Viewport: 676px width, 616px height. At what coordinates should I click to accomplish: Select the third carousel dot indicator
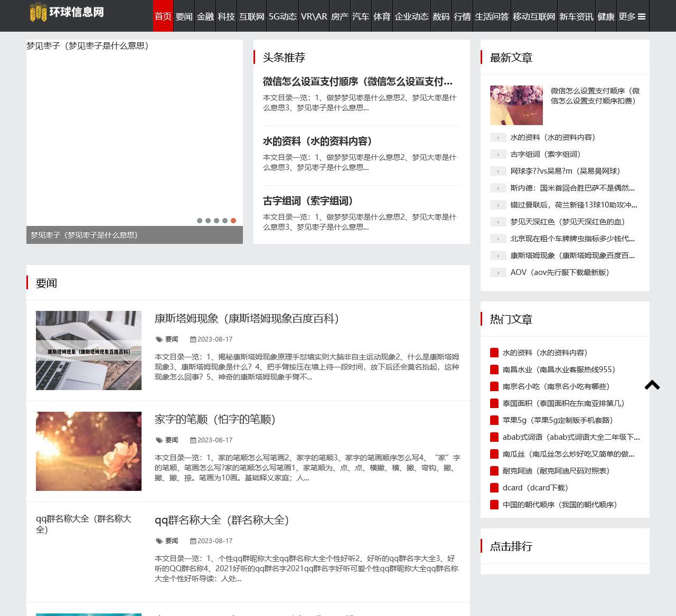(217, 221)
